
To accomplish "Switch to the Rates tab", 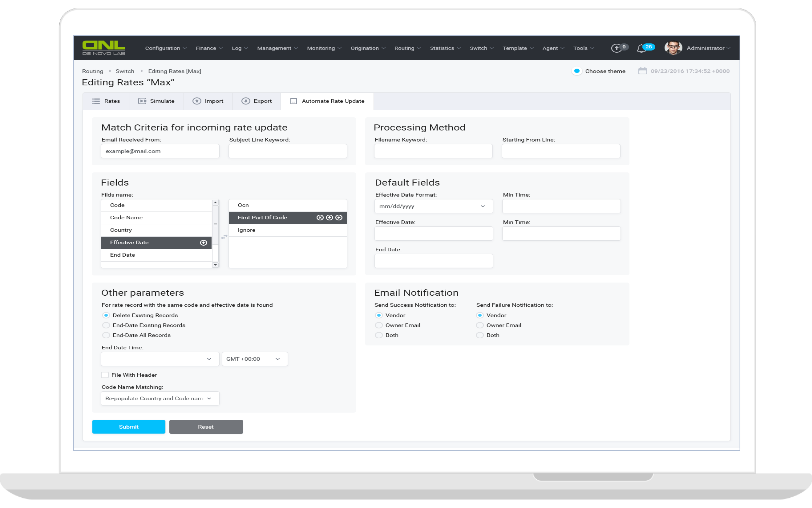I will pos(106,101).
